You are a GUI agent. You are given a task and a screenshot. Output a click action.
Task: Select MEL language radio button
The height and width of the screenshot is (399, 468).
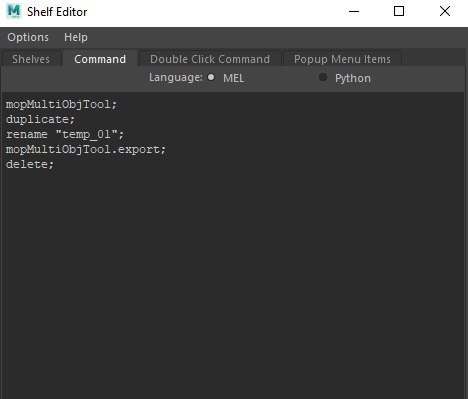(x=211, y=77)
